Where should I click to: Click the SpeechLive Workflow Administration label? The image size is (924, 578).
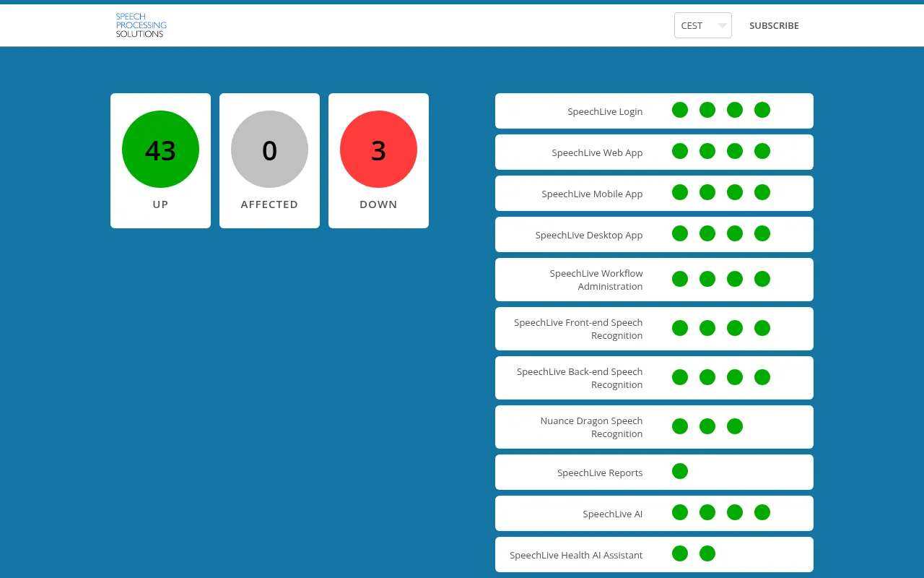(x=596, y=280)
